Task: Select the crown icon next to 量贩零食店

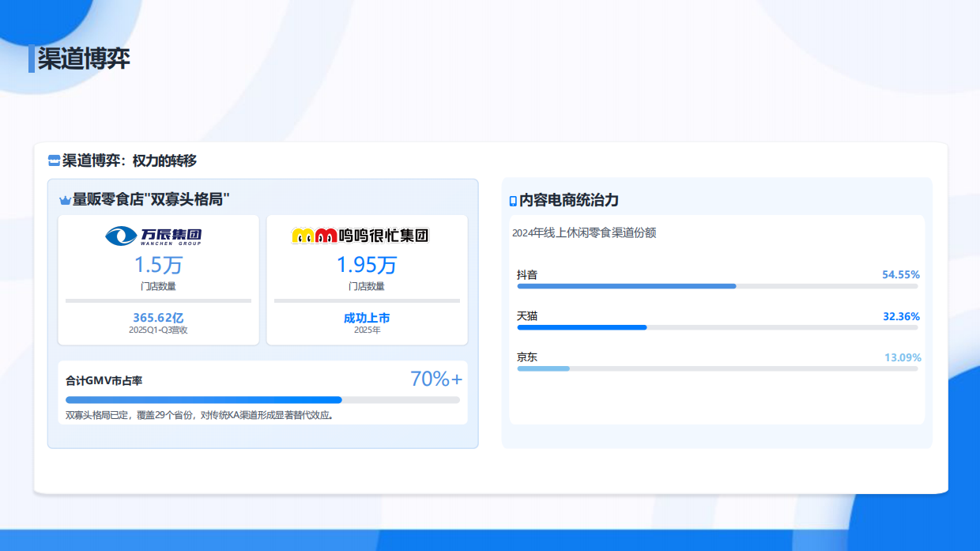Action: click(66, 200)
